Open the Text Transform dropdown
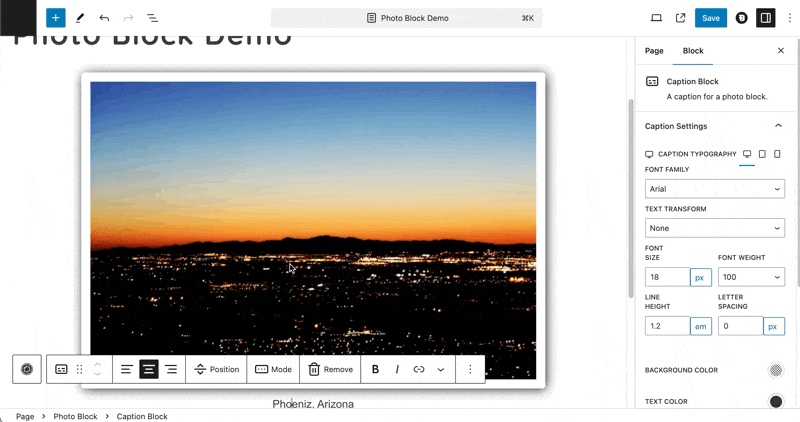The height and width of the screenshot is (422, 800). tap(714, 228)
